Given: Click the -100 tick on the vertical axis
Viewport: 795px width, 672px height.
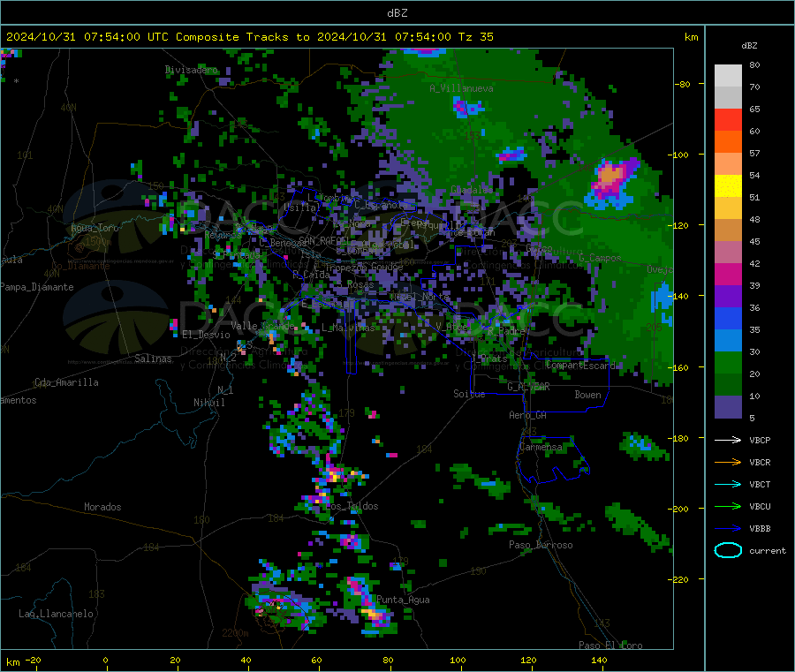Looking at the screenshot, I should [678, 155].
